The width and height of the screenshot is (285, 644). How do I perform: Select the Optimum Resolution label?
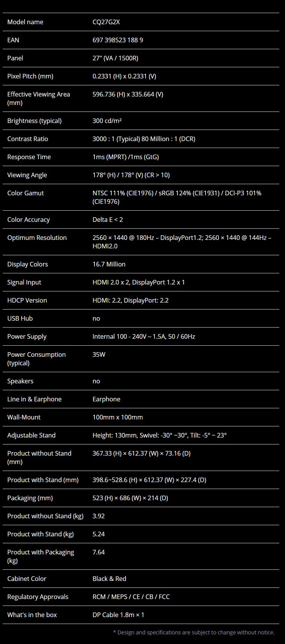pyautogui.click(x=37, y=238)
